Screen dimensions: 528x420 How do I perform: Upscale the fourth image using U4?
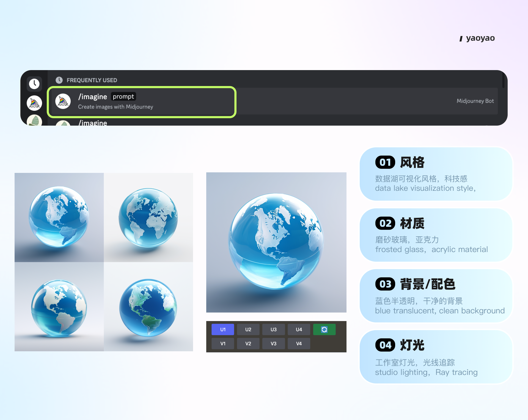coord(299,329)
